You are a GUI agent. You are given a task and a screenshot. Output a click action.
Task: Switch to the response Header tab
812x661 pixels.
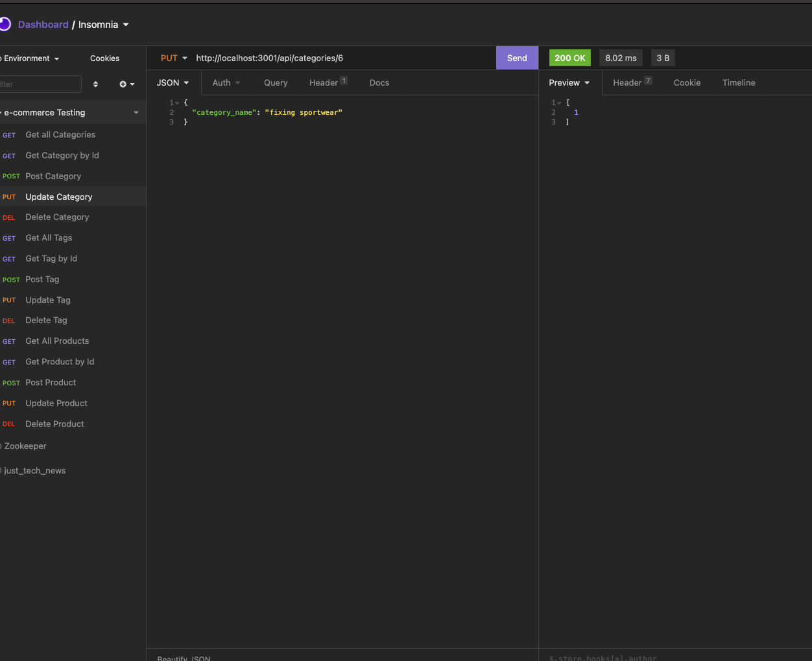(632, 83)
